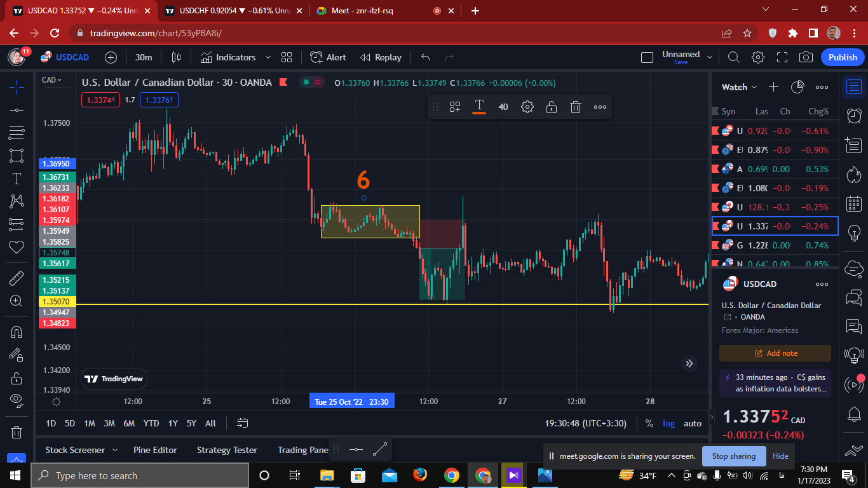The width and height of the screenshot is (868, 488).
Task: Open the CAD currency dropdown on price axis
Action: pyautogui.click(x=52, y=80)
